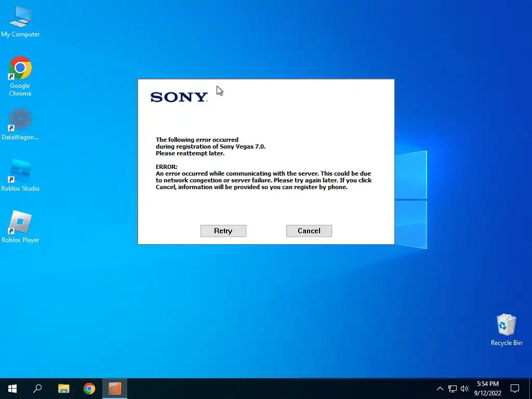This screenshot has height=399, width=532.
Task: Select the Google Chrome desktop shortcut
Action: [20, 76]
